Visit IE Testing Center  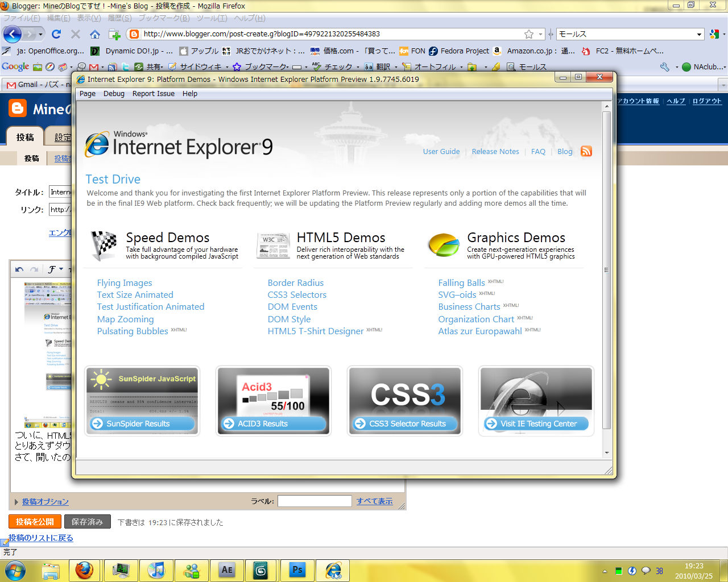pyautogui.click(x=536, y=423)
